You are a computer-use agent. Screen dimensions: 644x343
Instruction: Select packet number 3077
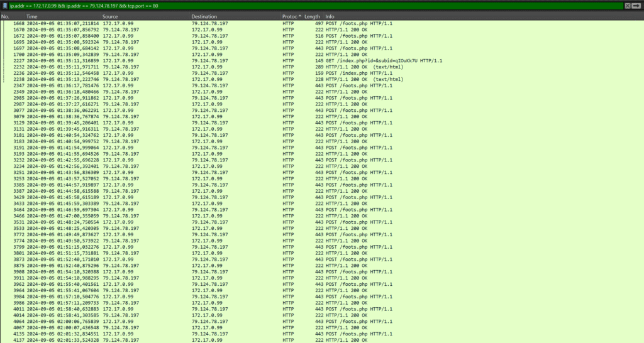pyautogui.click(x=322, y=111)
